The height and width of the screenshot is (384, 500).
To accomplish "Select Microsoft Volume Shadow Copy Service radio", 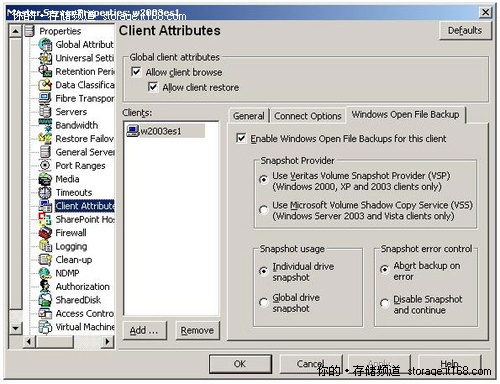I will (263, 210).
